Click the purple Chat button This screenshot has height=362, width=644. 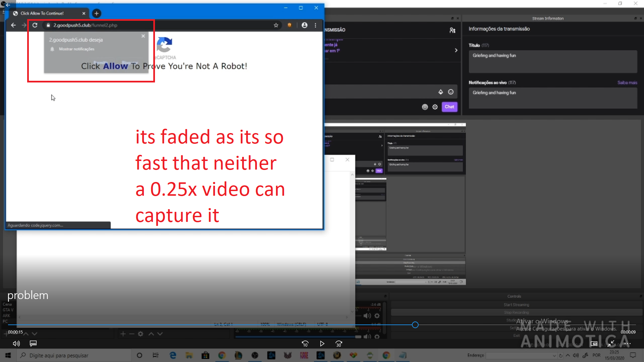pyautogui.click(x=449, y=107)
